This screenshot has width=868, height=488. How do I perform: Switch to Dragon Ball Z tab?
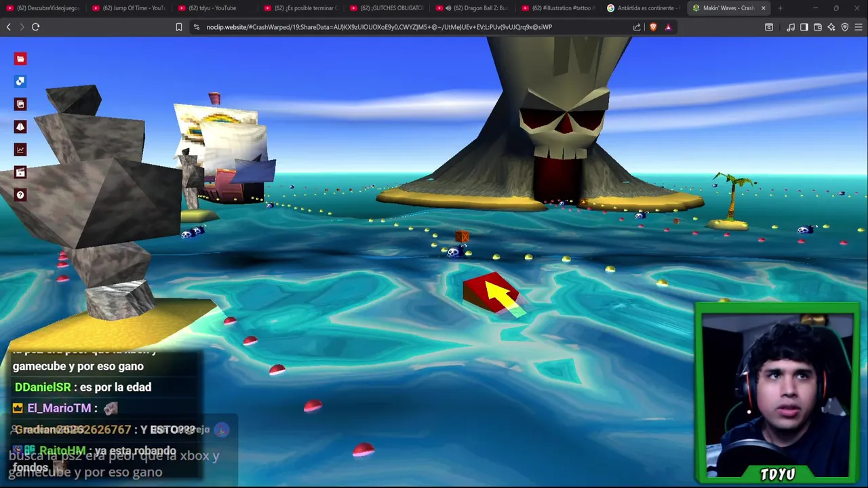[x=473, y=8]
